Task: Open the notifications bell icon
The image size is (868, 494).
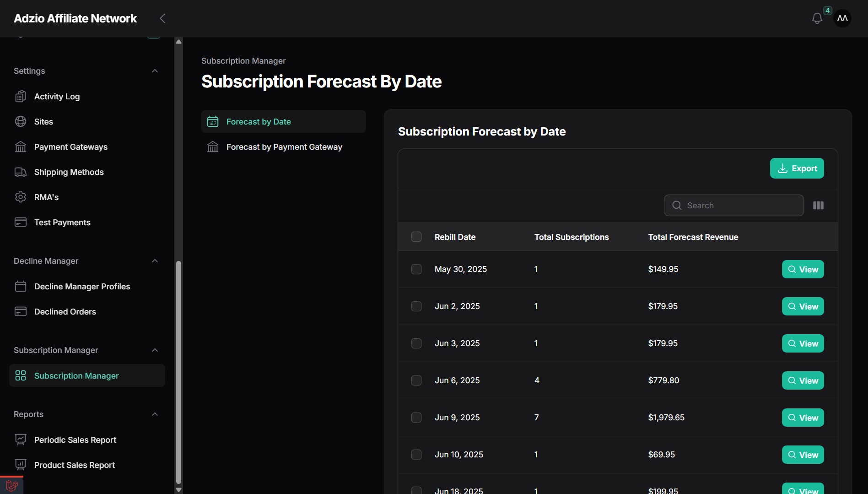Action: click(x=817, y=18)
